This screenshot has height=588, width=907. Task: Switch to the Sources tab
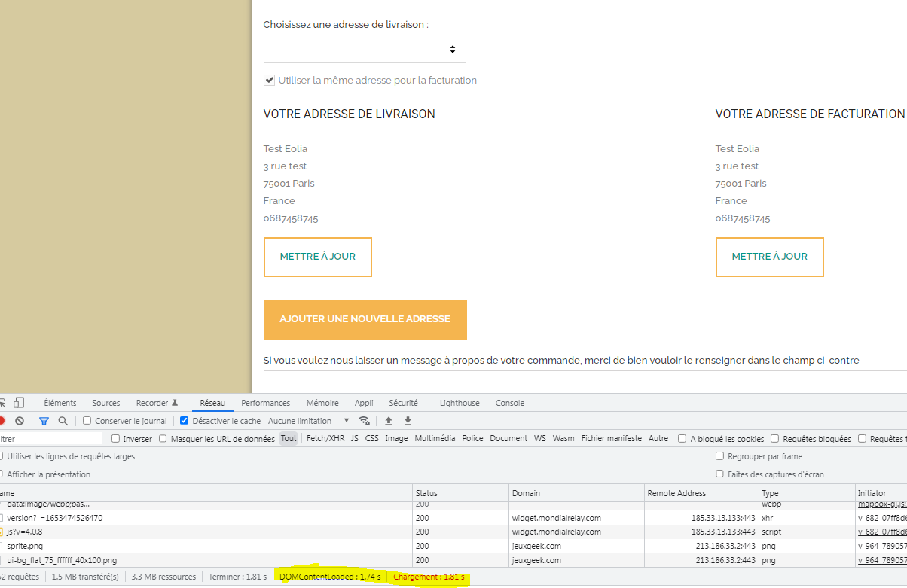[x=106, y=403]
